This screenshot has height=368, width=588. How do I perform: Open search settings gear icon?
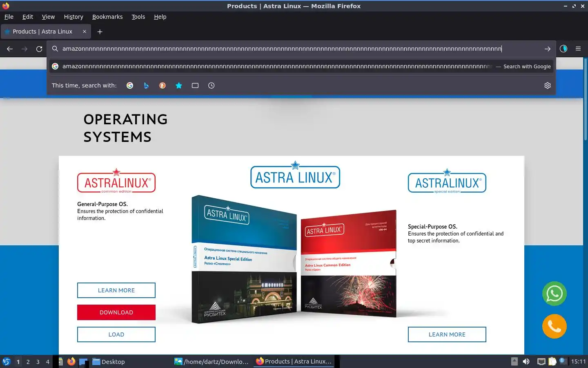[x=548, y=85]
